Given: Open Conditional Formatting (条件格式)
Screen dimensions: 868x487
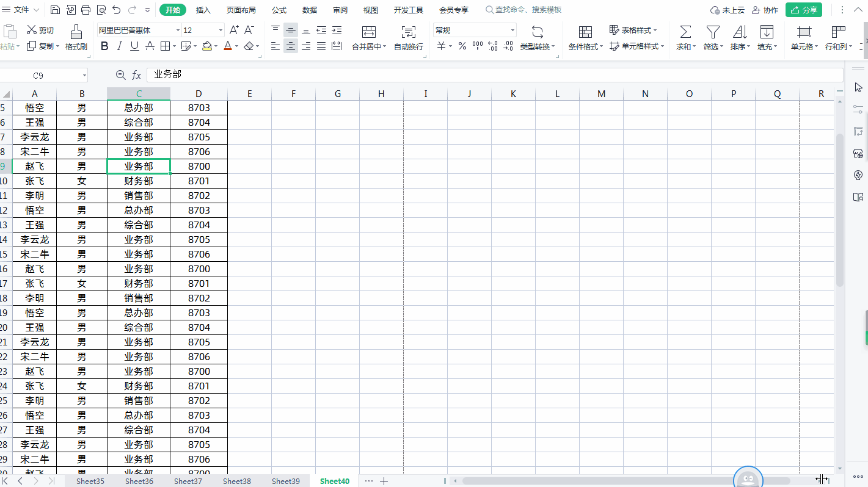Looking at the screenshot, I should tap(585, 38).
